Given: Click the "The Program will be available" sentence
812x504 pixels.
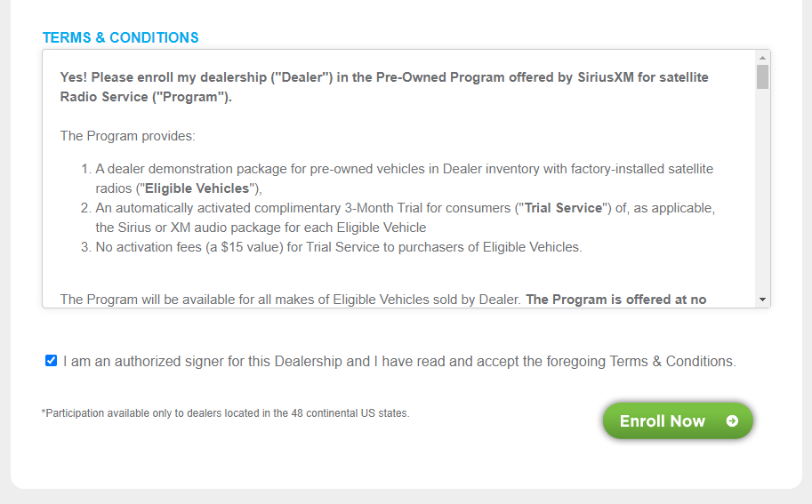Looking at the screenshot, I should click(x=290, y=300).
